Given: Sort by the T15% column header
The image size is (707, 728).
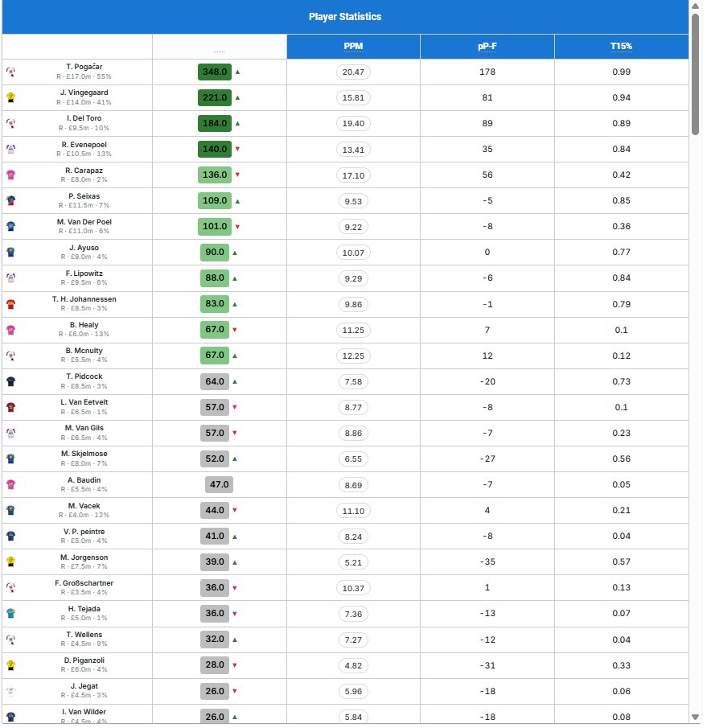Looking at the screenshot, I should [x=621, y=46].
